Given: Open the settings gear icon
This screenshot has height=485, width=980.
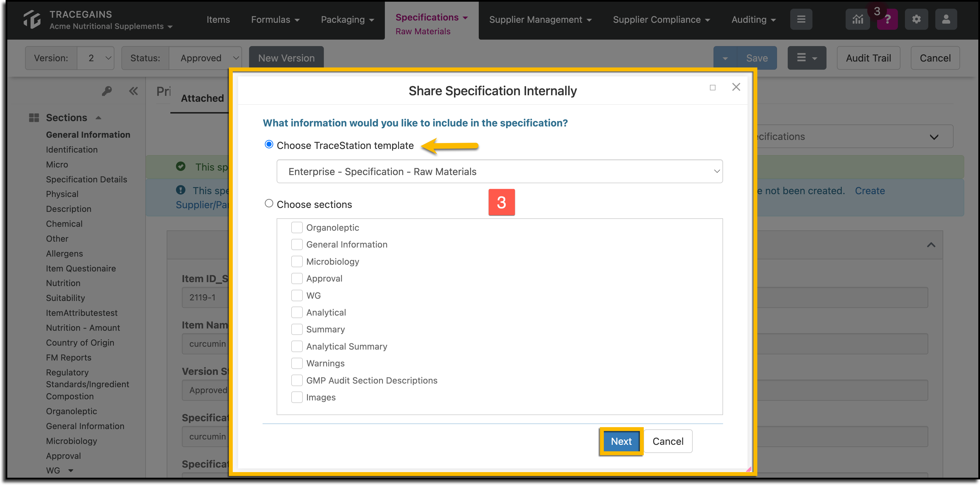Looking at the screenshot, I should 916,19.
